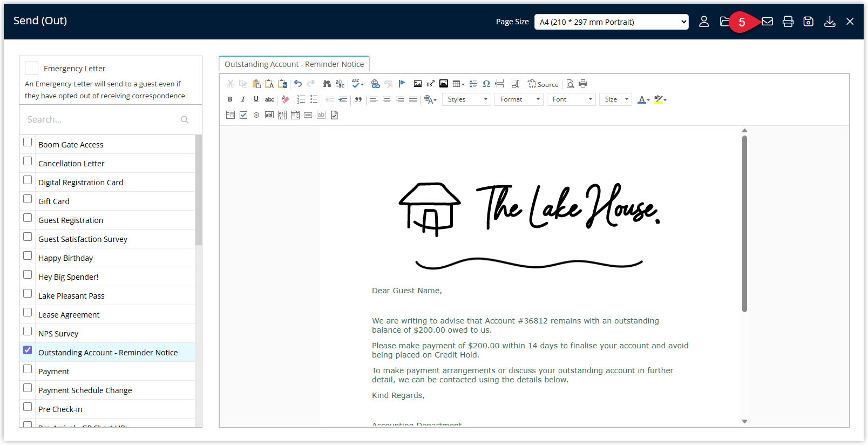
Task: Check the Cancellation Letter box
Action: click(28, 161)
